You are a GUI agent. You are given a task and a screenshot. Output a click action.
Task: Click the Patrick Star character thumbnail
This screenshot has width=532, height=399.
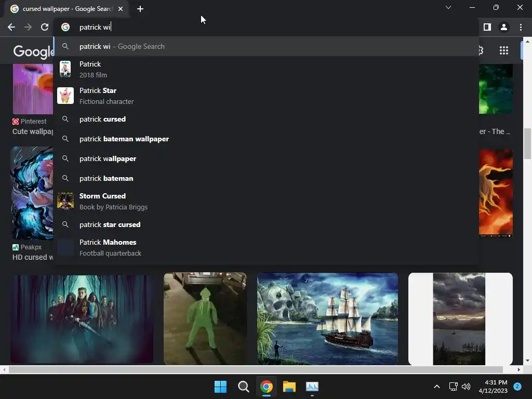[65, 96]
